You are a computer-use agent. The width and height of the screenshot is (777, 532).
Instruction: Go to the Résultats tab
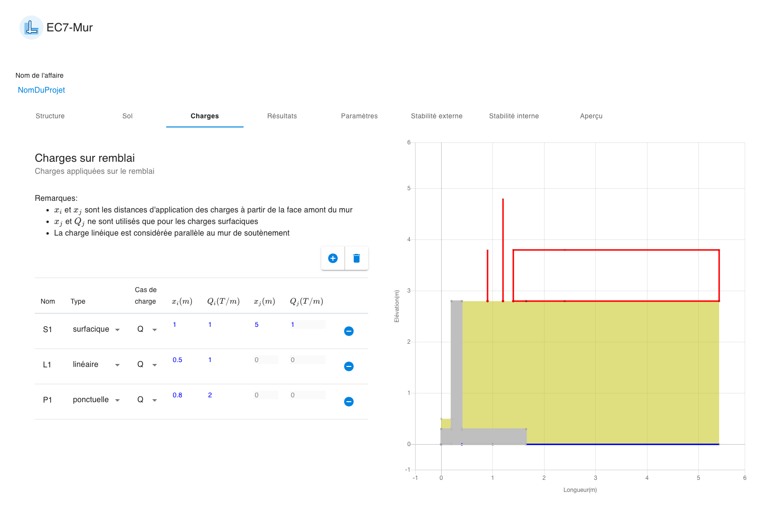click(282, 116)
